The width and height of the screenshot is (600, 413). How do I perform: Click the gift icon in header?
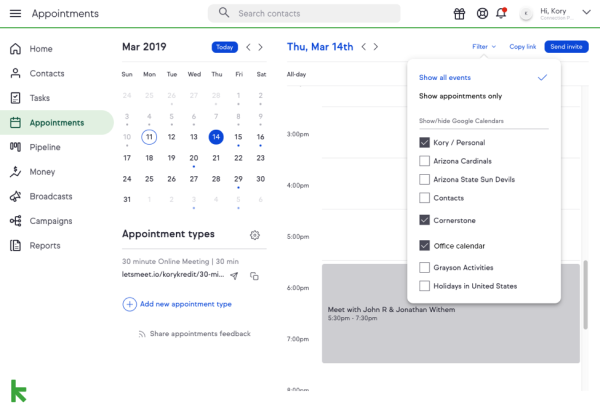pos(459,14)
